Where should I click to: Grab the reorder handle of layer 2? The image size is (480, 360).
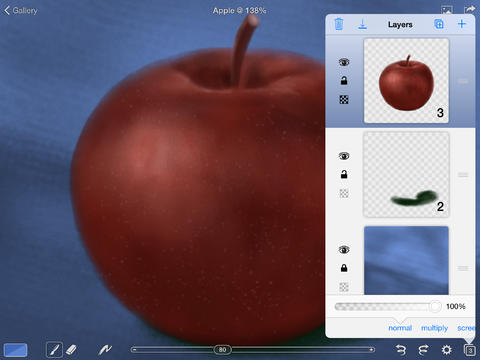[463, 175]
